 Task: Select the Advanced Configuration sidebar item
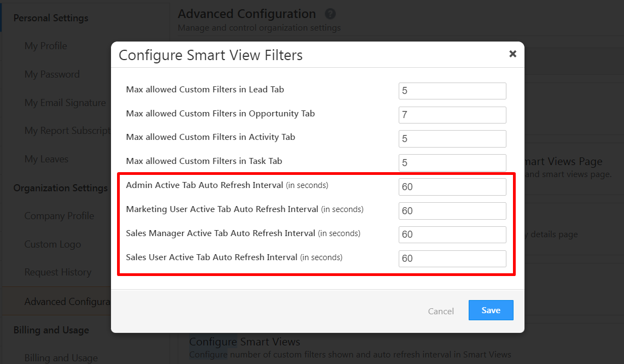[x=68, y=302]
